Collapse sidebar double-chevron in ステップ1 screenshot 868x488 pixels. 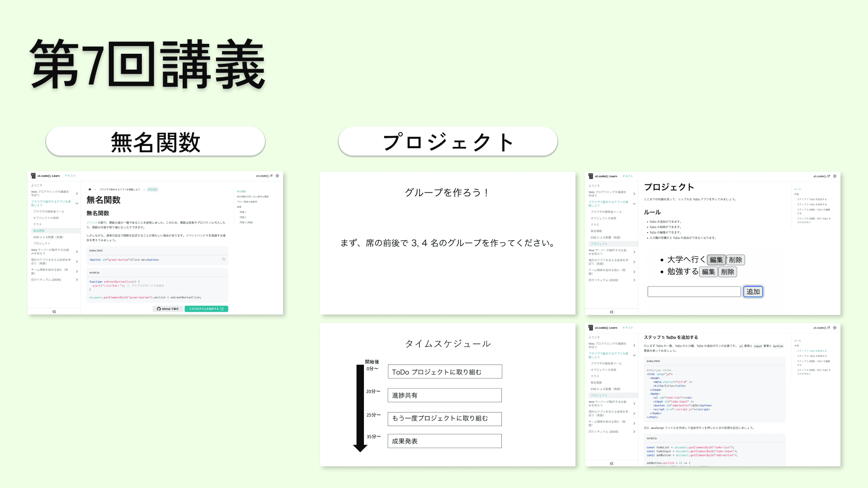611,464
